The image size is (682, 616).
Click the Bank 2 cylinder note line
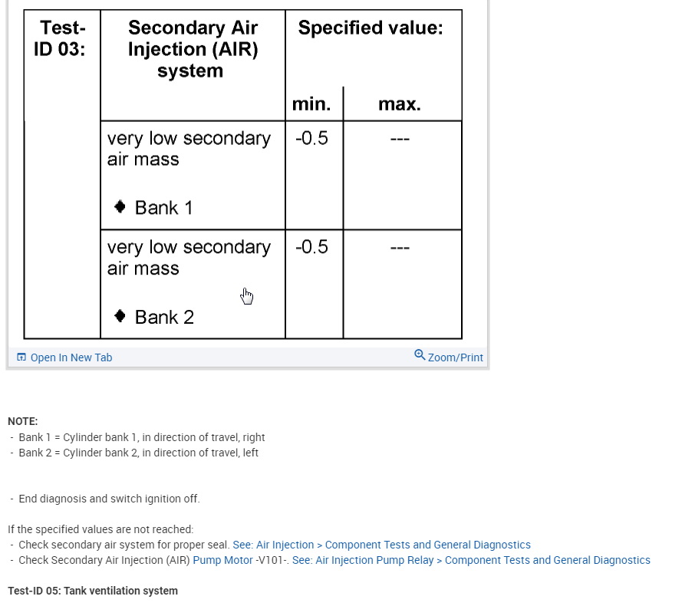138,453
